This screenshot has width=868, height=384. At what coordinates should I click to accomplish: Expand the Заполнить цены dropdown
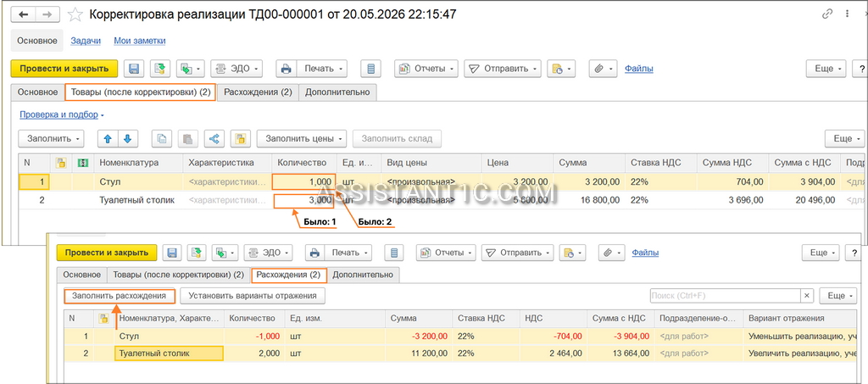tap(302, 138)
